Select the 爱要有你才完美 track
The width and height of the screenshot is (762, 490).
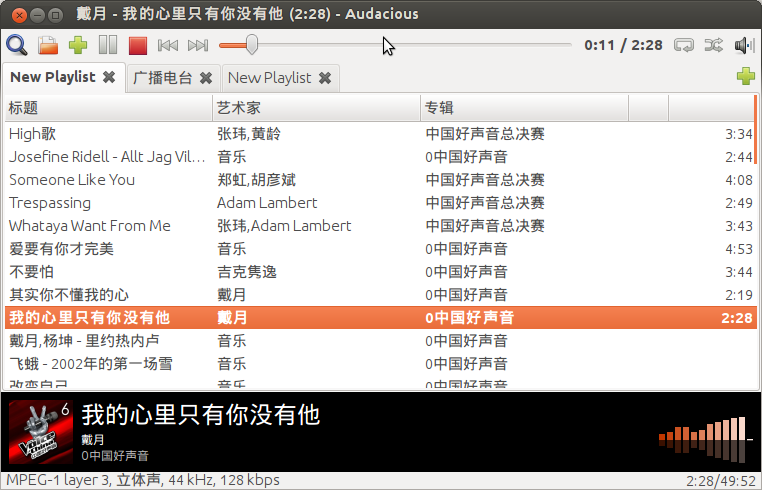pyautogui.click(x=379, y=249)
